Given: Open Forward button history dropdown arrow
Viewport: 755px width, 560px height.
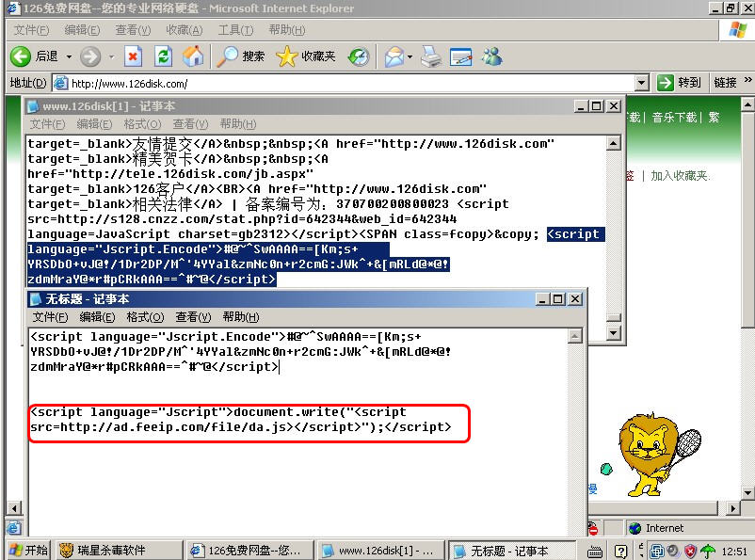Looking at the screenshot, I should point(111,56).
